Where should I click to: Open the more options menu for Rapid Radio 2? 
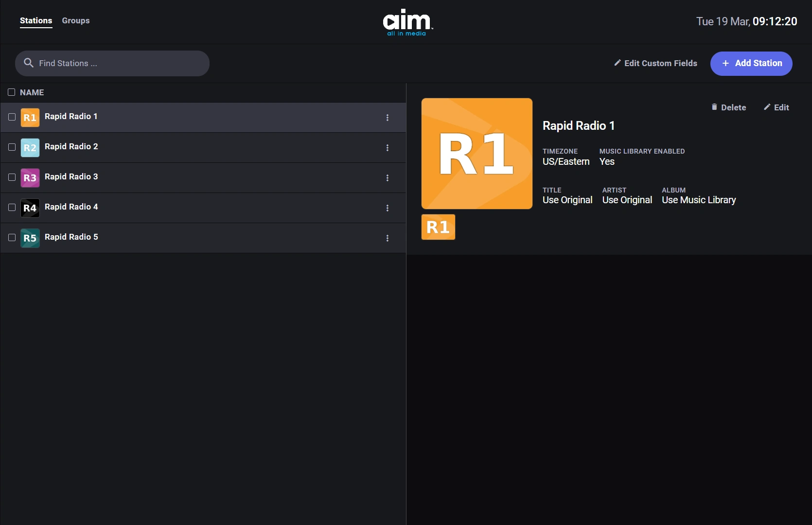pyautogui.click(x=388, y=147)
